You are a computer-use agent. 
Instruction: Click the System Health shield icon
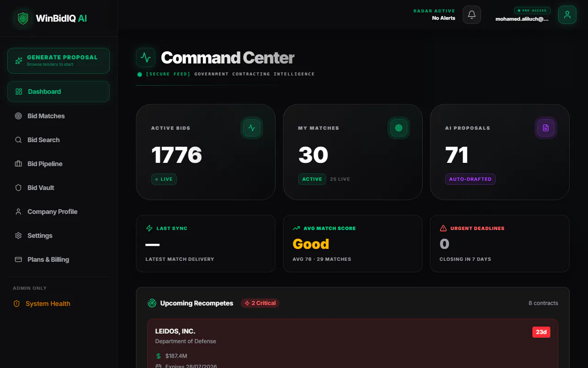[17, 304]
